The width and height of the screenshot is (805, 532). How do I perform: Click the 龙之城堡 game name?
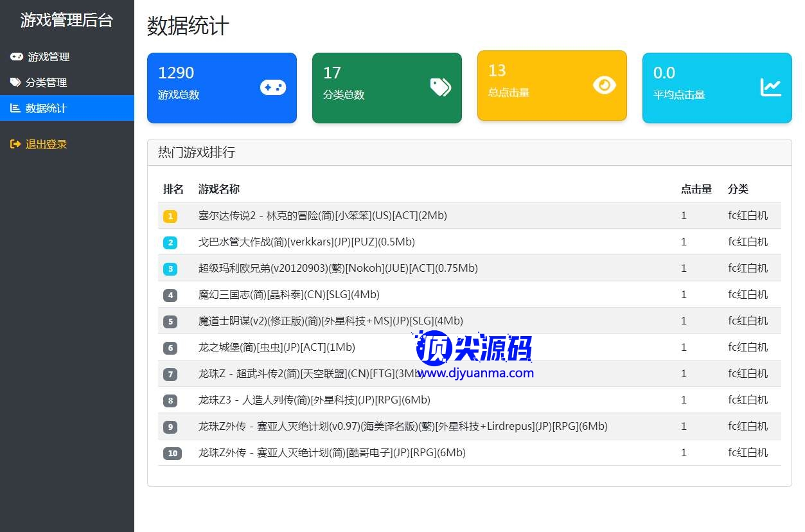click(x=276, y=348)
